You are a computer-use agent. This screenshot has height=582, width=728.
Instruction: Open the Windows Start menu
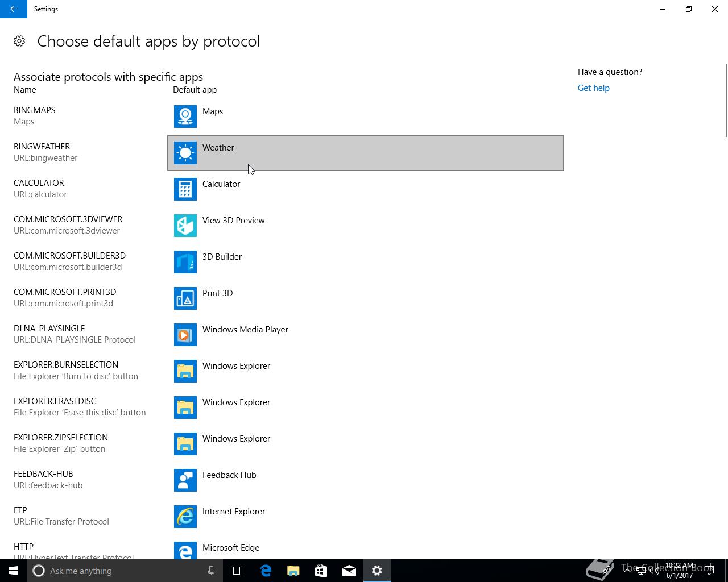tap(14, 571)
